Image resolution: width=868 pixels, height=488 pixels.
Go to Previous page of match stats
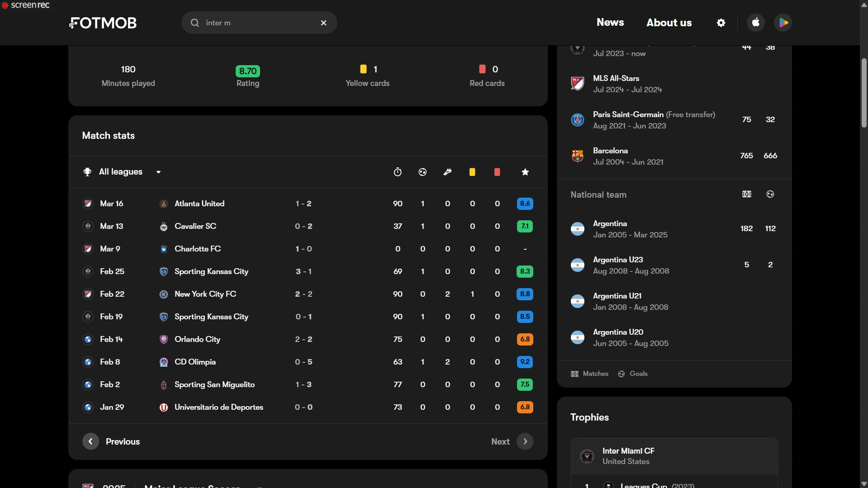pyautogui.click(x=111, y=441)
